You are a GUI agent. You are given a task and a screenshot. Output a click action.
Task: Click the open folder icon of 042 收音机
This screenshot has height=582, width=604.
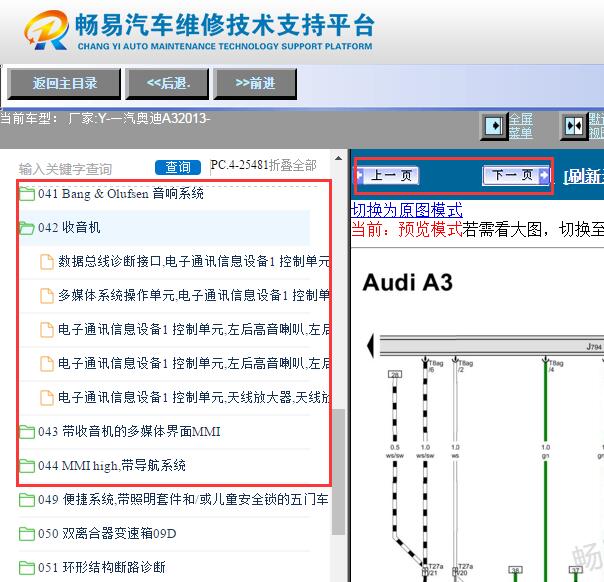(x=27, y=228)
